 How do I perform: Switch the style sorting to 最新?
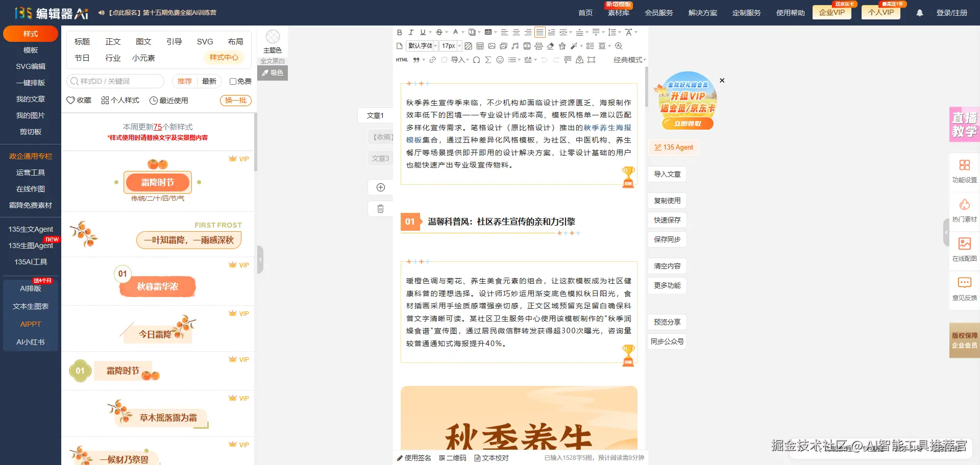[x=209, y=81]
